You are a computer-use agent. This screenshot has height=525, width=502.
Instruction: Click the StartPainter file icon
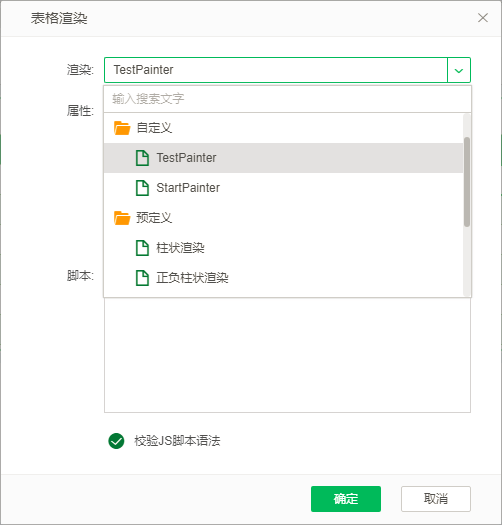click(142, 188)
